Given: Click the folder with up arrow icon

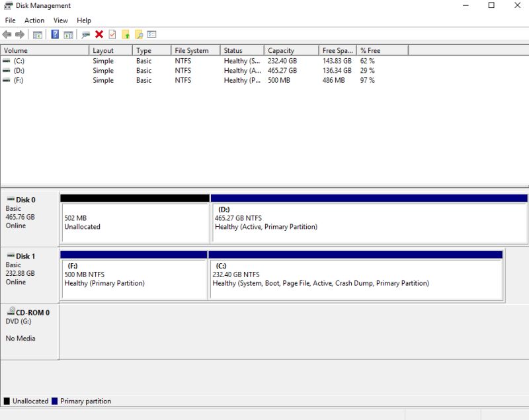Looking at the screenshot, I should (x=126, y=34).
